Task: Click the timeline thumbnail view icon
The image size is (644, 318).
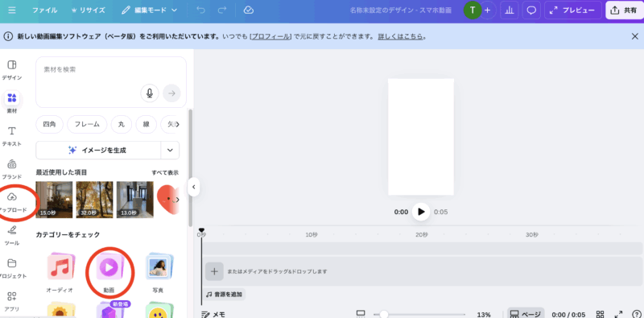Action: tap(361, 314)
